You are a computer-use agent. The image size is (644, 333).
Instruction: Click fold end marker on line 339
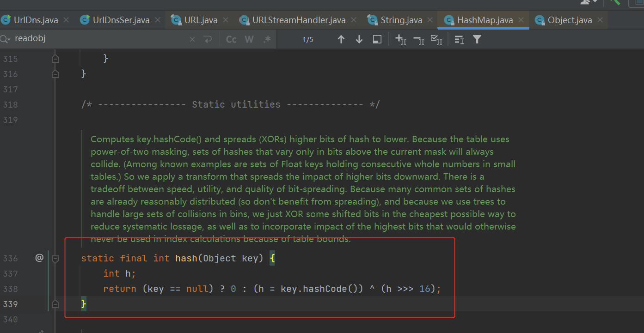55,304
